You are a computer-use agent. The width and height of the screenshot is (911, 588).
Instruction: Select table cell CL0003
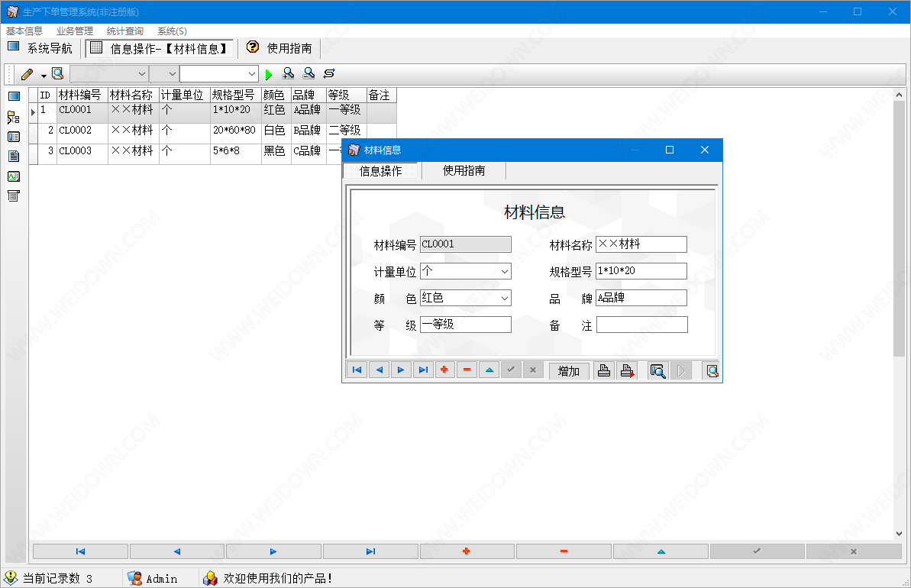[x=82, y=154]
